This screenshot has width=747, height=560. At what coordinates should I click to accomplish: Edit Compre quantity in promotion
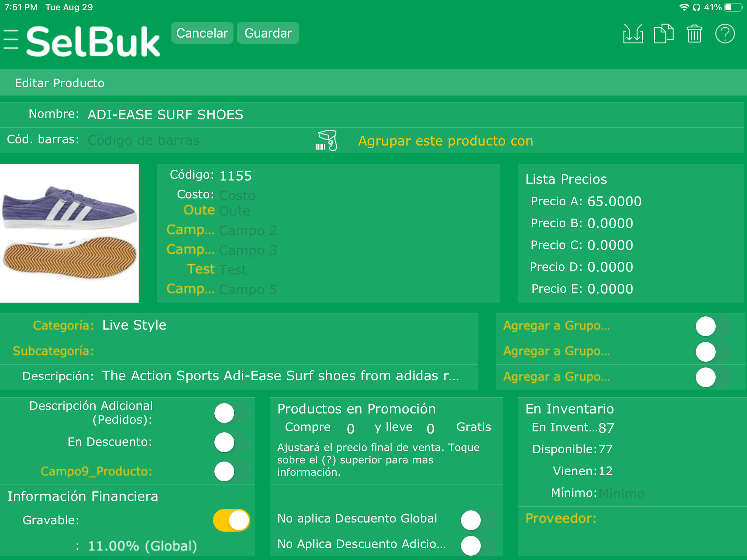point(351,428)
